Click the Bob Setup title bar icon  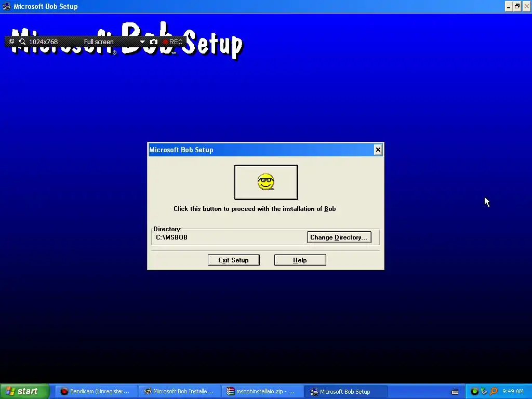tap(6, 6)
